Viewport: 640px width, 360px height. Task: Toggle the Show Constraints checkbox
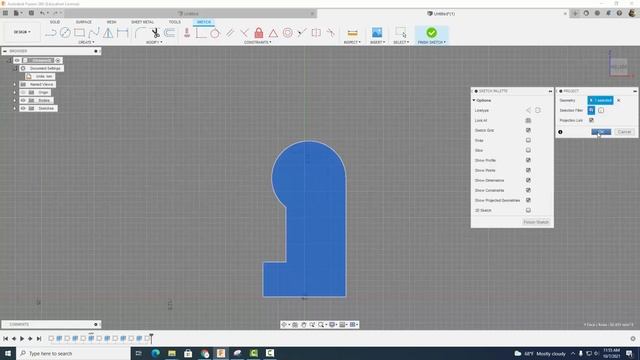[528, 190]
